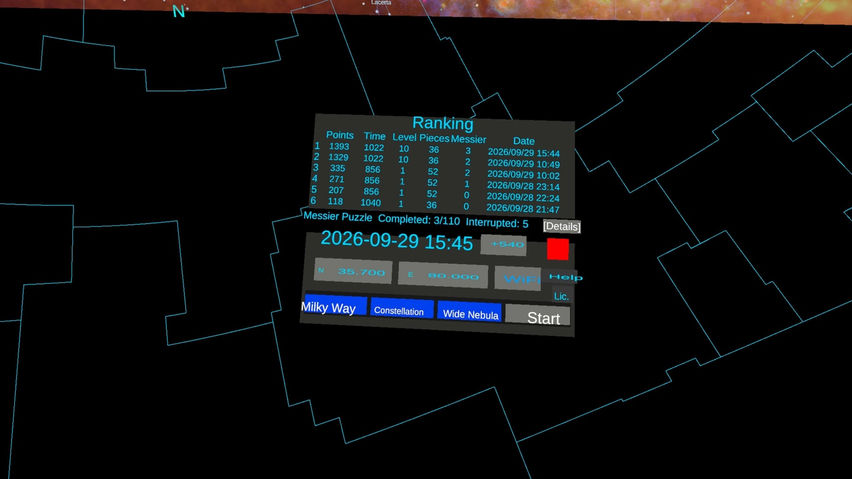The width and height of the screenshot is (852, 479).
Task: Click the date 2026/09/28 22:24
Action: pyautogui.click(x=523, y=197)
